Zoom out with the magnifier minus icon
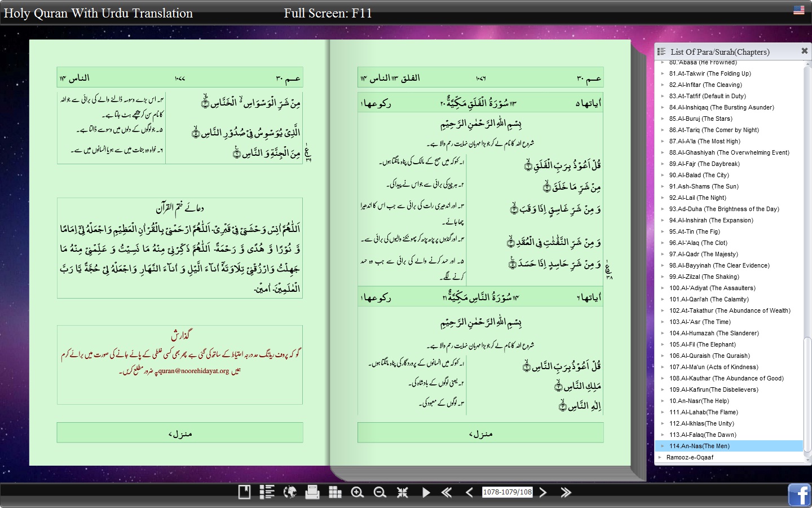Viewport: 812px width, 508px height. click(380, 492)
